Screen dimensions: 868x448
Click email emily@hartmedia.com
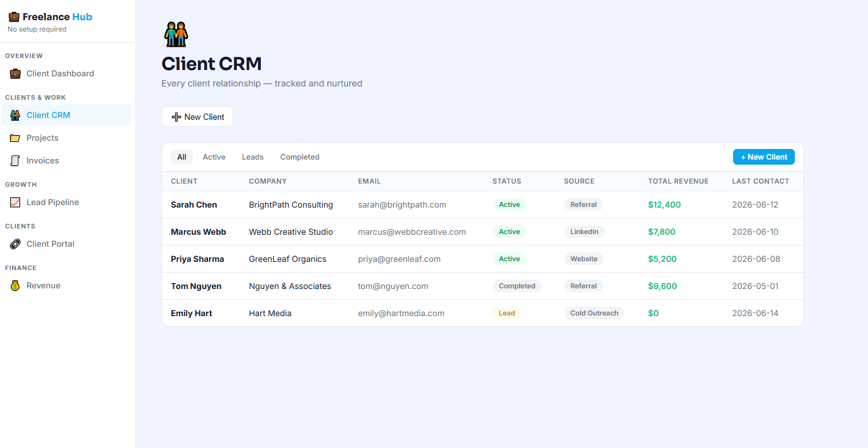point(402,313)
